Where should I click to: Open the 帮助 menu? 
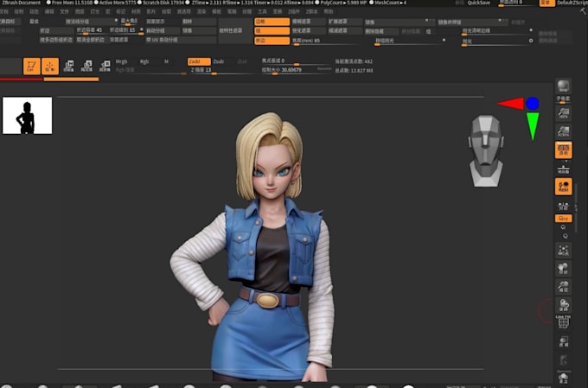pos(329,11)
